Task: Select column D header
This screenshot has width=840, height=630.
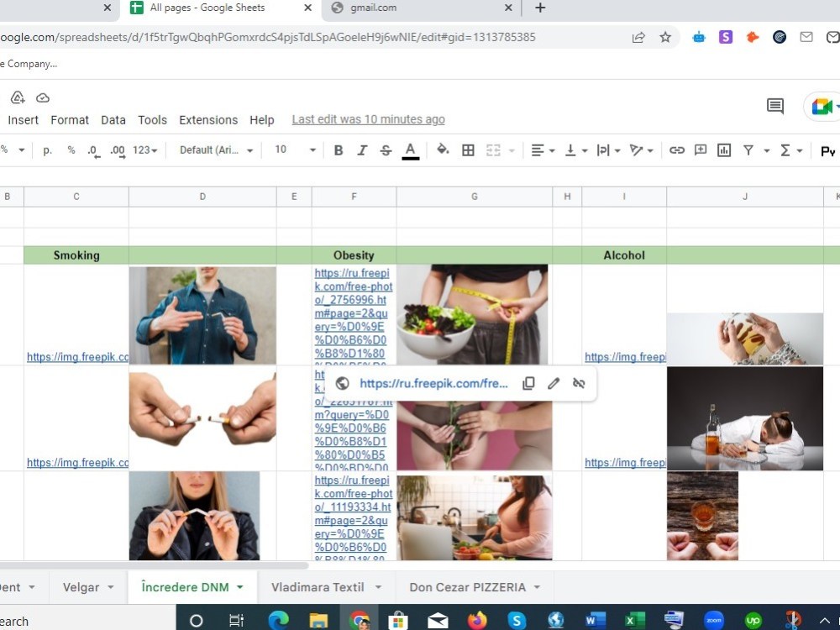Action: (202, 197)
